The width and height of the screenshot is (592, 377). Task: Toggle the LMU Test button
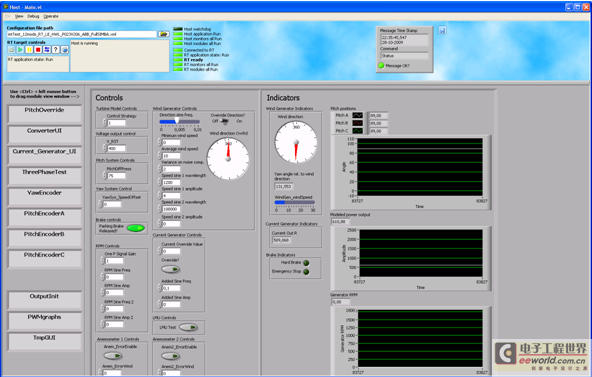(188, 327)
